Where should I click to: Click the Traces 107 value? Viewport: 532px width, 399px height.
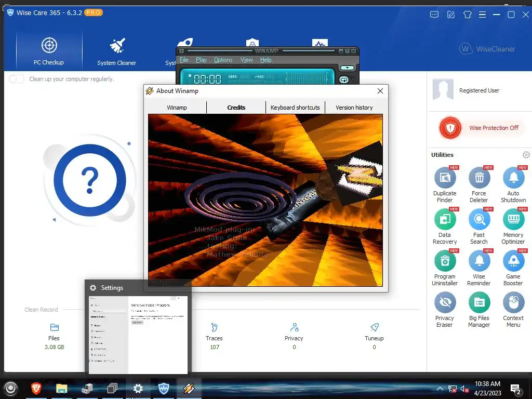point(215,347)
